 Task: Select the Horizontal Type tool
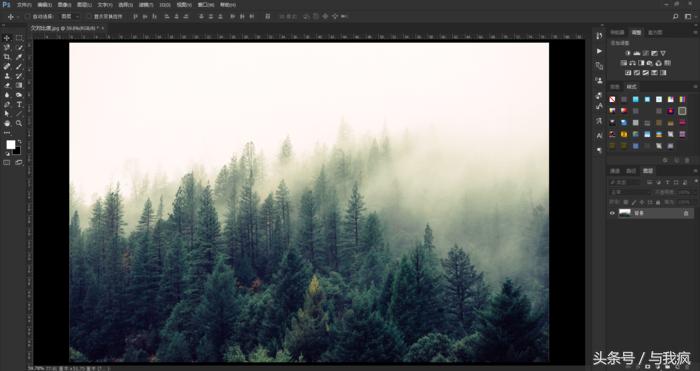[x=19, y=104]
